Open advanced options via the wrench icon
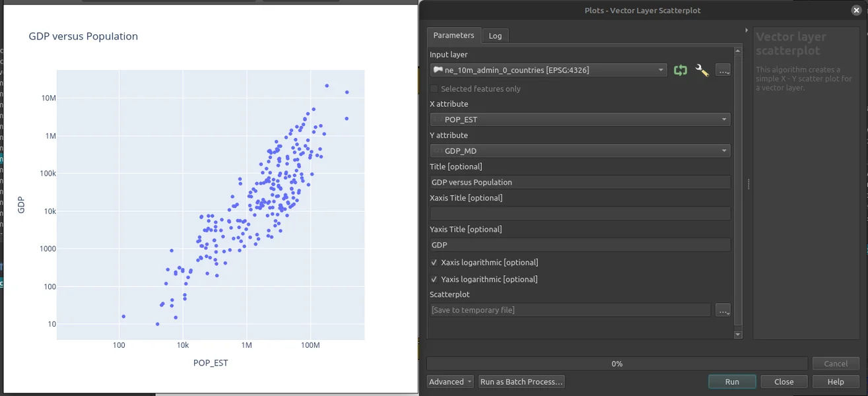 [x=702, y=71]
